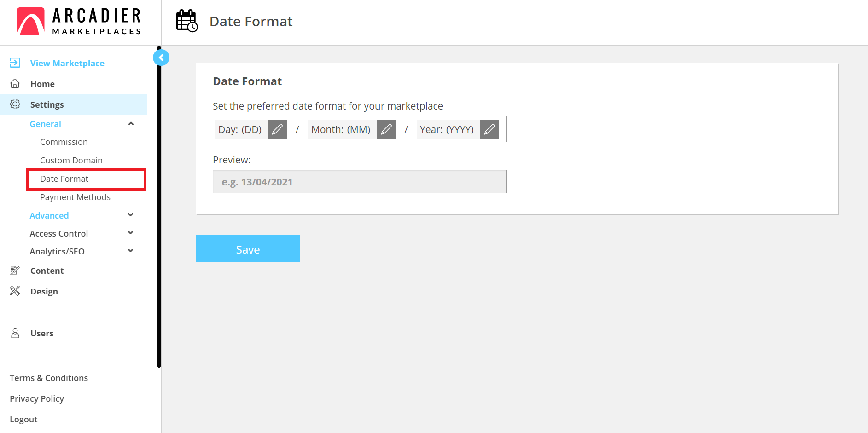868x433 pixels.
Task: Edit the Year format with the pencil icon
Action: [489, 129]
